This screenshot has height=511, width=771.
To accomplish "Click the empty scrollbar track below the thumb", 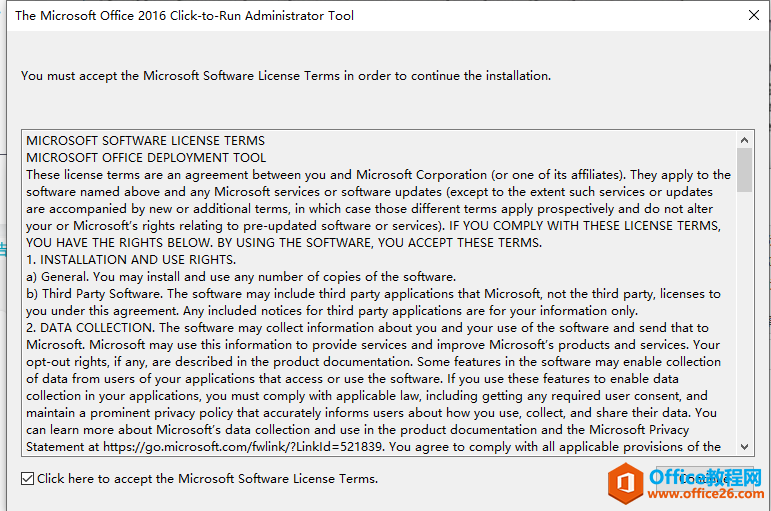I will click(745, 320).
